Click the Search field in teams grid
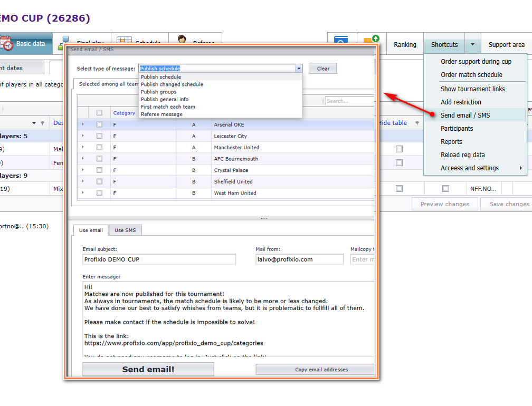 (350, 101)
